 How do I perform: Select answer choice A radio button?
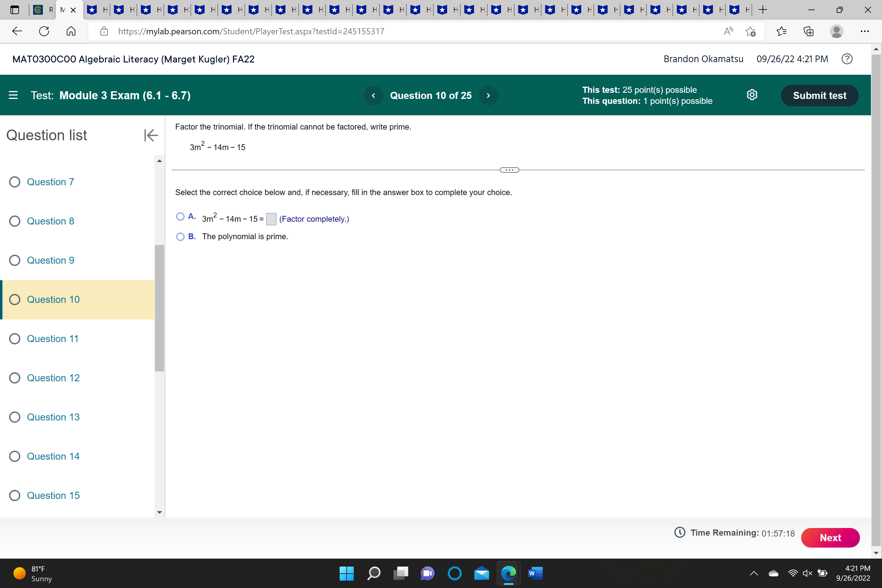(x=180, y=217)
